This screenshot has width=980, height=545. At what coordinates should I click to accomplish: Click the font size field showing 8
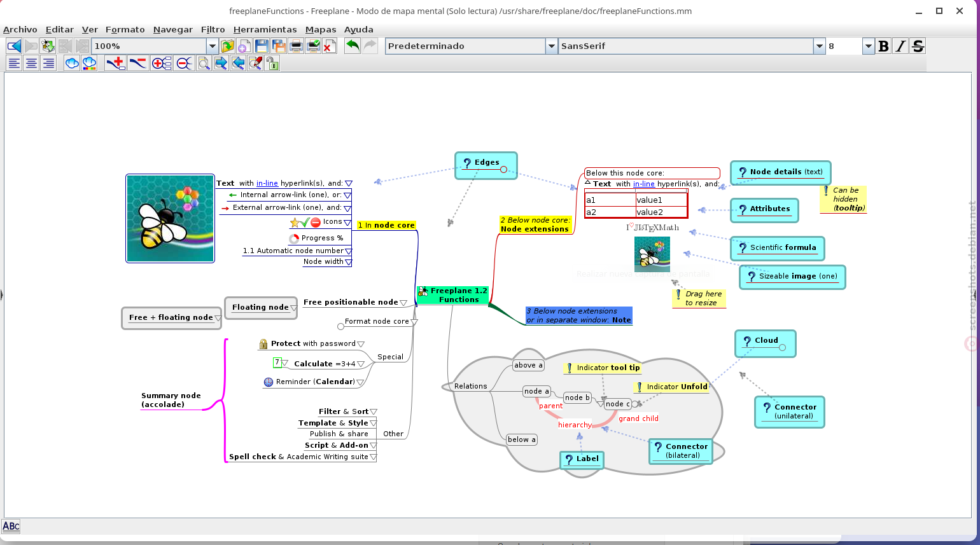pos(844,46)
